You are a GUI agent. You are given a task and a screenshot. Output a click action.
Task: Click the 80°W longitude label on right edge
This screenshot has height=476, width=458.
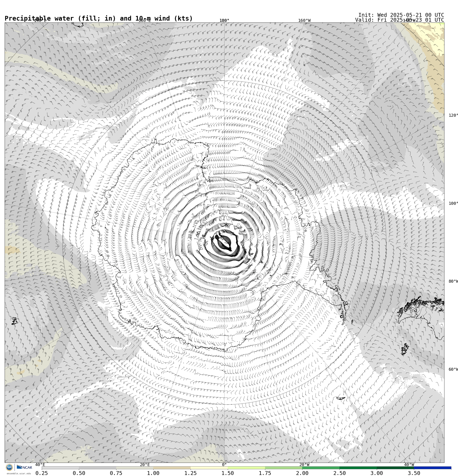pyautogui.click(x=453, y=281)
